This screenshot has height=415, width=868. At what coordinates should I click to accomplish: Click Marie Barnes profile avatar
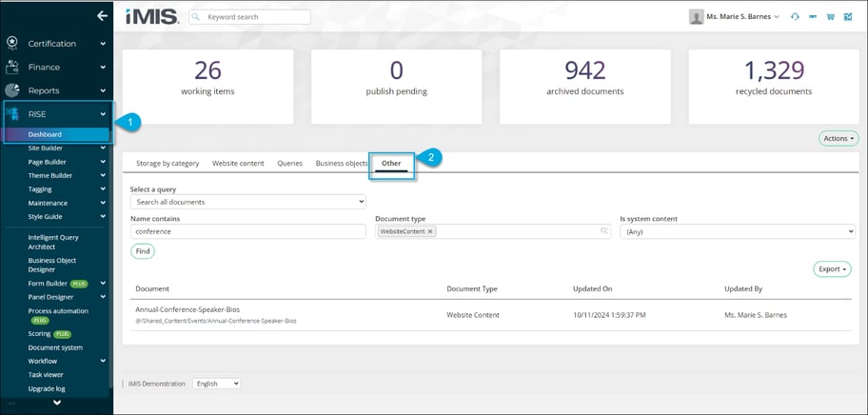tap(696, 16)
